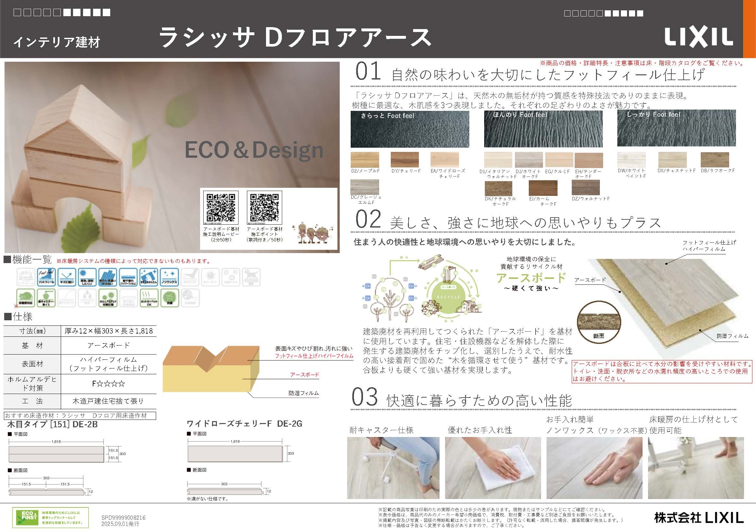Select the D2/メープルF color swatch
Image resolution: width=756 pixels, height=532 pixels.
365,160
